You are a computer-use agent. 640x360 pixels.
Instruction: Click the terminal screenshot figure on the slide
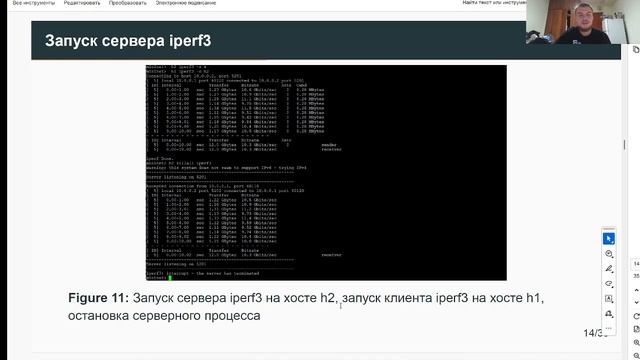point(326,173)
